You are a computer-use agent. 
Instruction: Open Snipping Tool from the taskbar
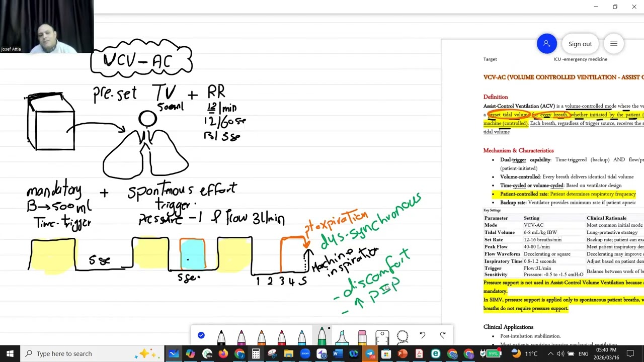coord(272,353)
